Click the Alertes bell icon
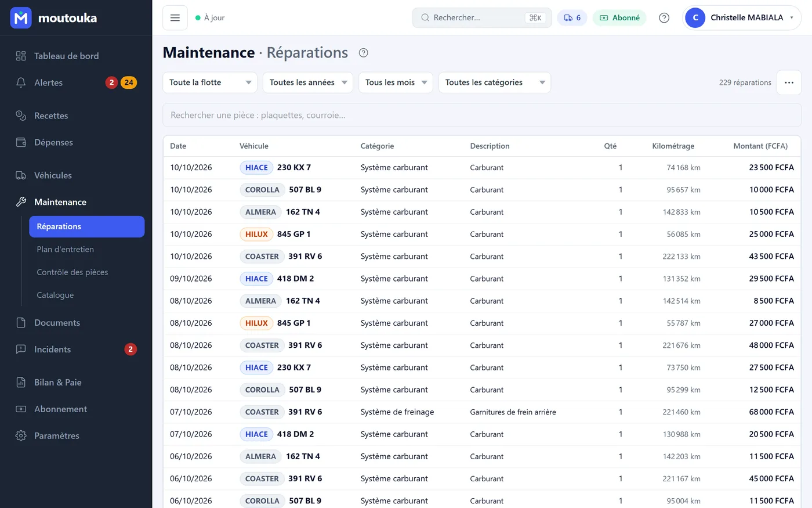The height and width of the screenshot is (508, 812). 21,82
